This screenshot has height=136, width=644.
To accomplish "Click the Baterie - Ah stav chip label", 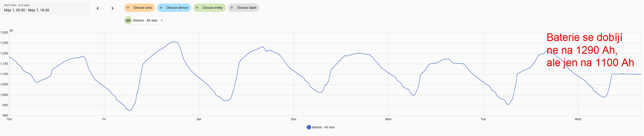I will (145, 21).
